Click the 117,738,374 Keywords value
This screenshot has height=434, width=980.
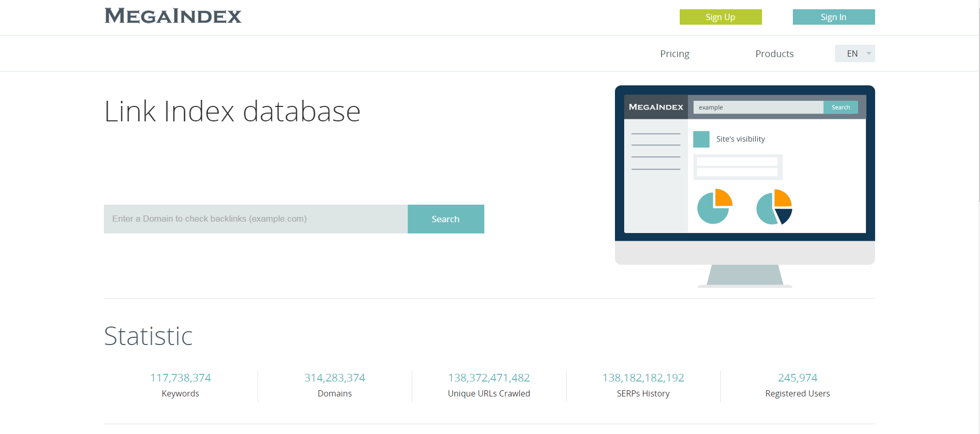click(x=180, y=377)
